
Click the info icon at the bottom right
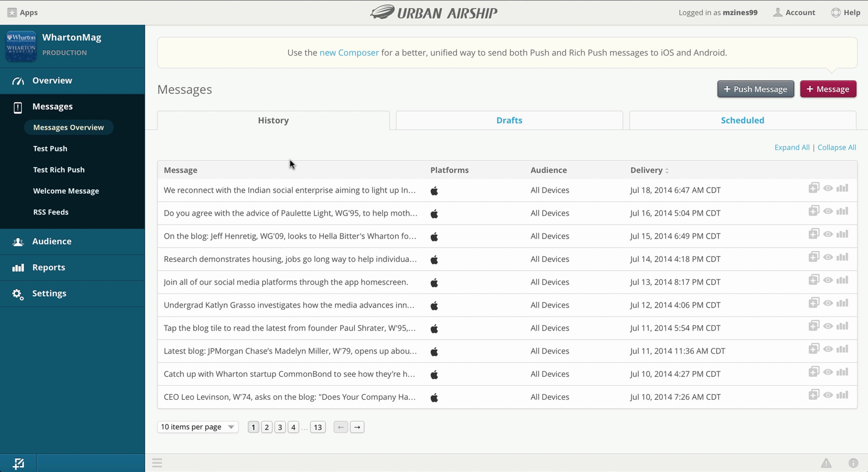tap(853, 463)
